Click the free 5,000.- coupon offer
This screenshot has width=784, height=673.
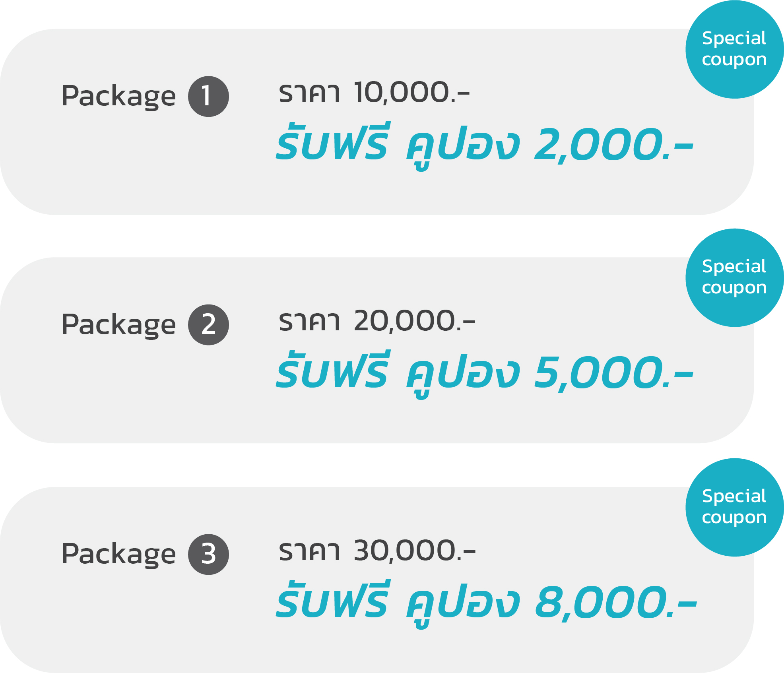[x=485, y=374]
